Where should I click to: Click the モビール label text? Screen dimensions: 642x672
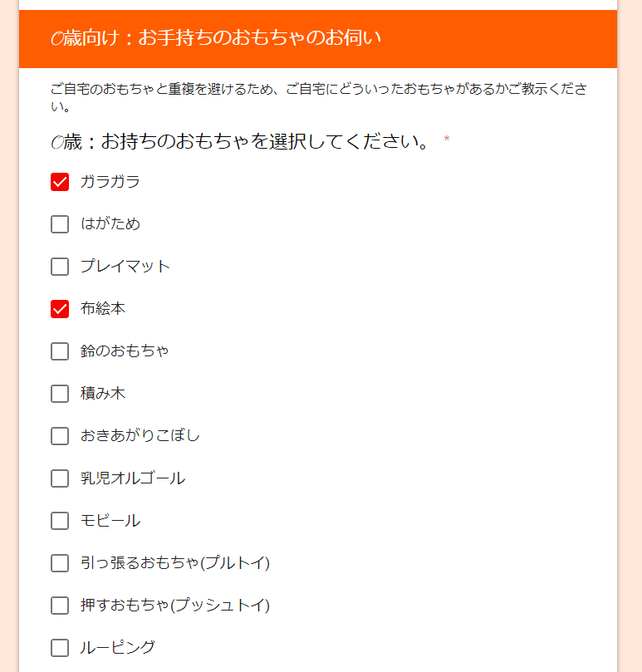pos(110,521)
